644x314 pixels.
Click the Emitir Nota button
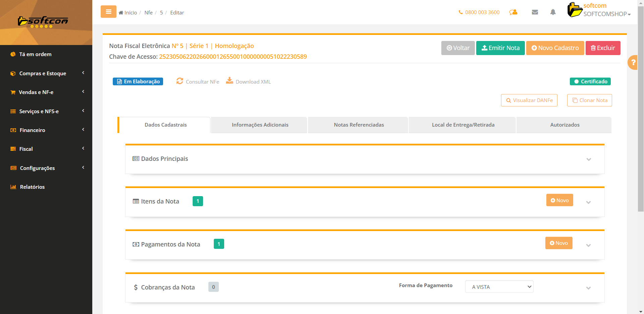pos(500,48)
